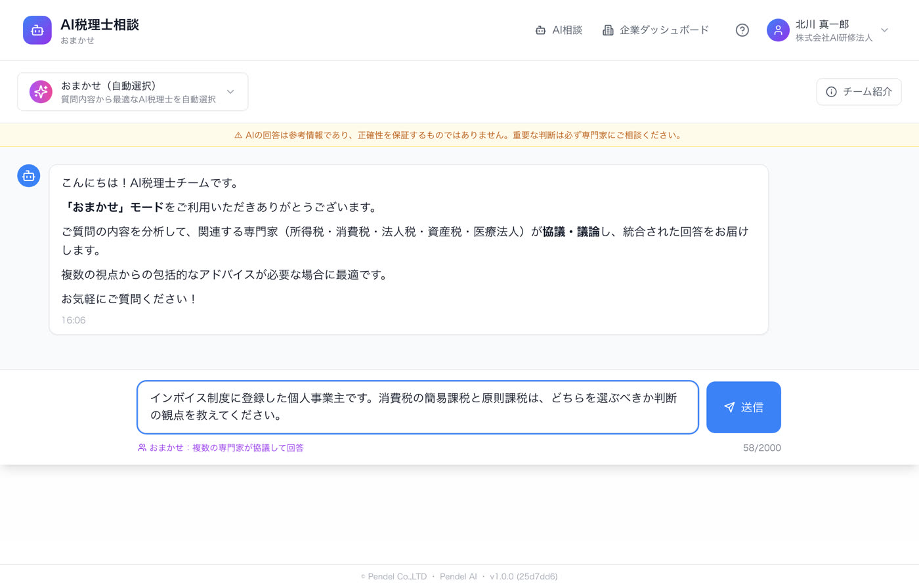Click the AI税理士相談 robot logo icon
Viewport: 919px width, 588px height.
[x=37, y=30]
